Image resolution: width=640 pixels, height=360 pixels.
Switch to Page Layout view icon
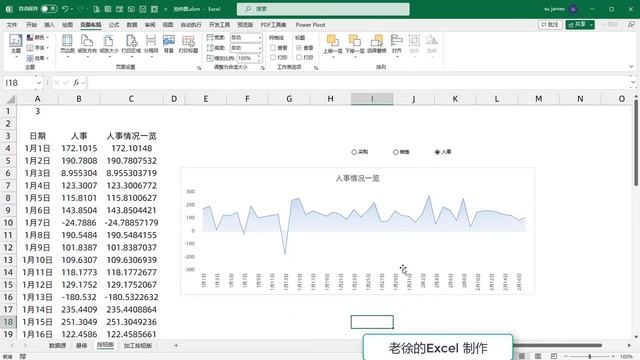[538, 356]
